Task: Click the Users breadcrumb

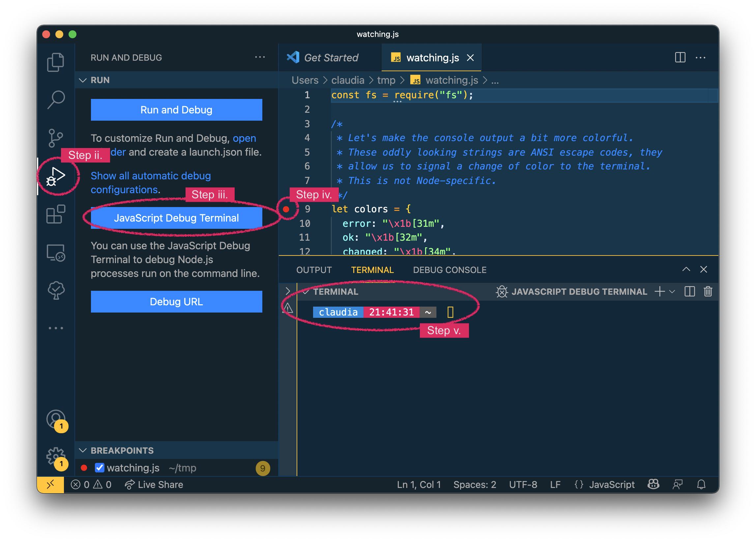Action: click(305, 80)
